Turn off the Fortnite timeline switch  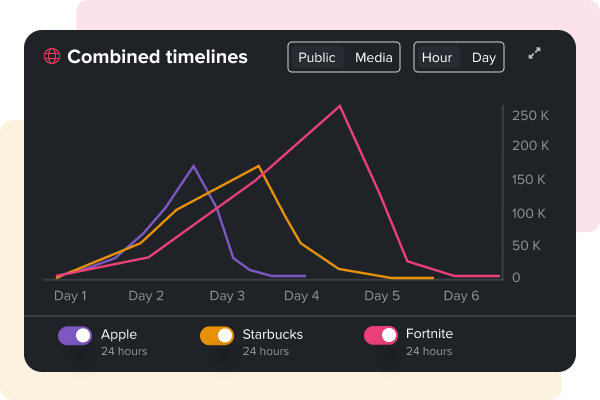tap(381, 336)
